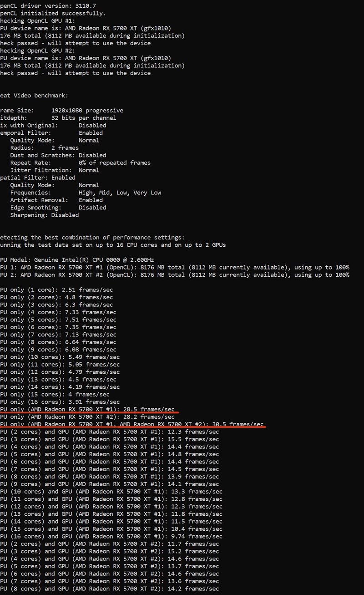364x595 pixels.
Task: Select the 16 cores and GPU #1 '9.74 frames/sec' line
Action: coord(111,537)
